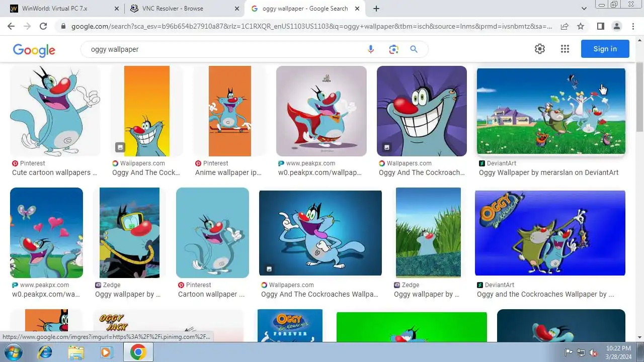Click the page vertical scrollbar thumb
644x362 pixels.
pos(639,98)
